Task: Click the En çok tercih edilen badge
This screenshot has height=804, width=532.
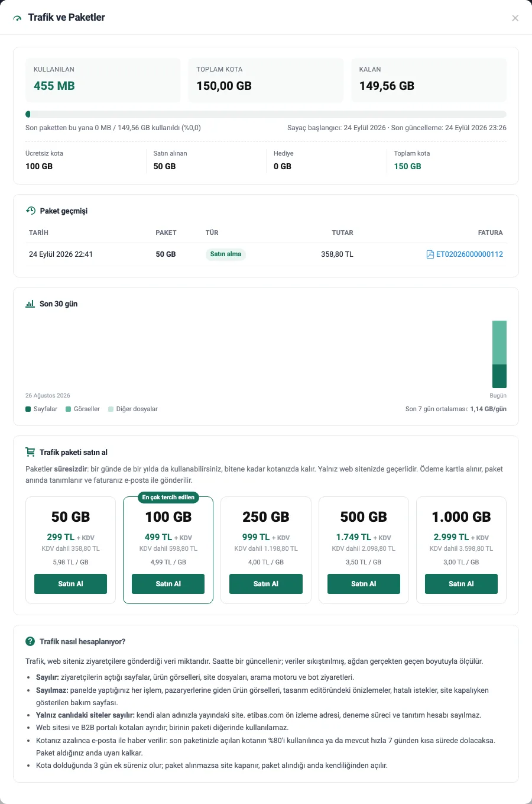Action: pyautogui.click(x=168, y=498)
